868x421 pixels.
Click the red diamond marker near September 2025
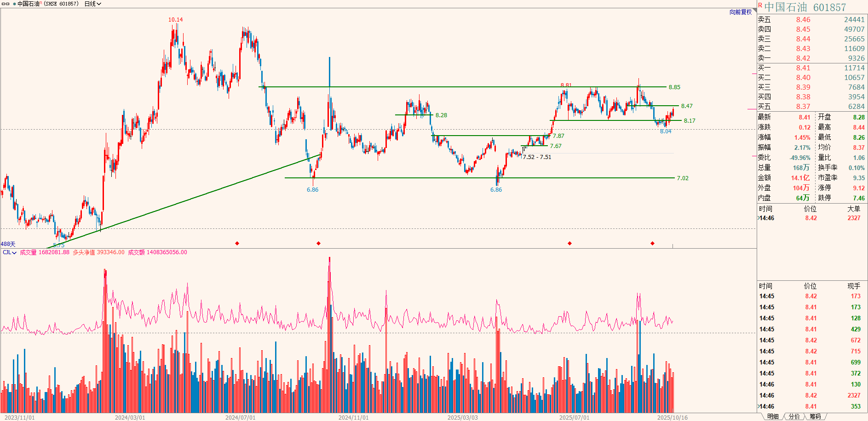click(652, 243)
